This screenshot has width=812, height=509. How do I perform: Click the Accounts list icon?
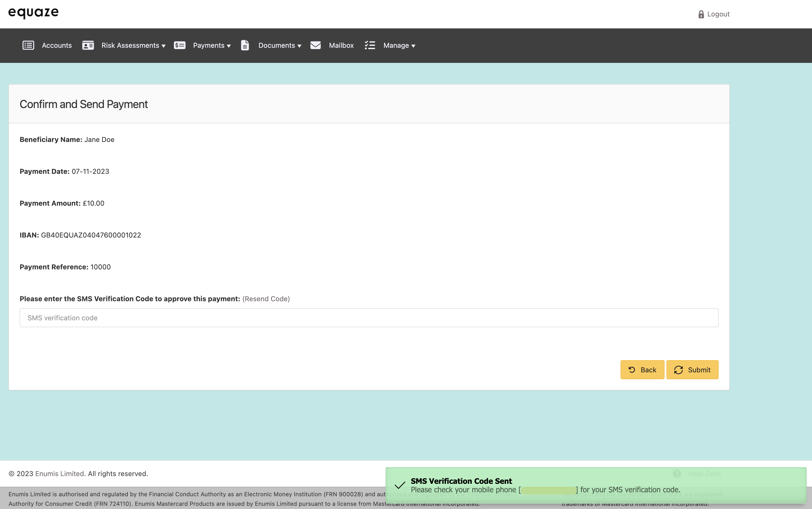coord(28,45)
